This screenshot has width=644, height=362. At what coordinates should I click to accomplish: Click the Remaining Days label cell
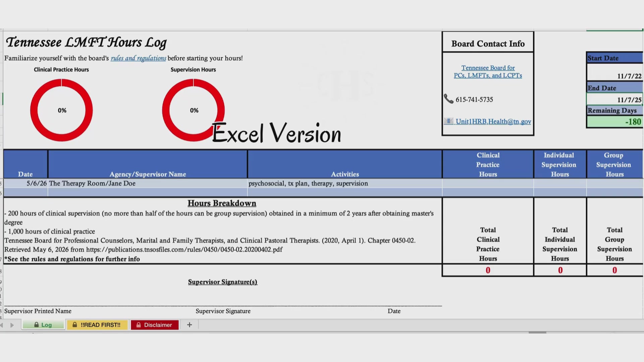[x=614, y=110]
